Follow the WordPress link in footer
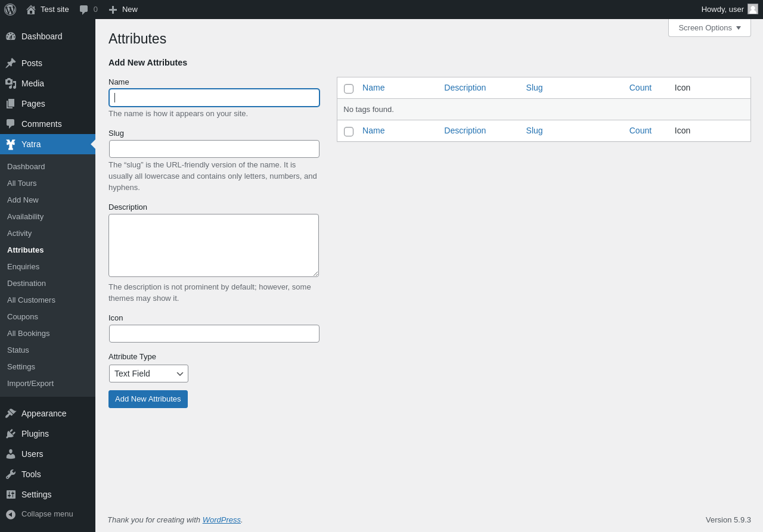The width and height of the screenshot is (763, 532). point(222,519)
